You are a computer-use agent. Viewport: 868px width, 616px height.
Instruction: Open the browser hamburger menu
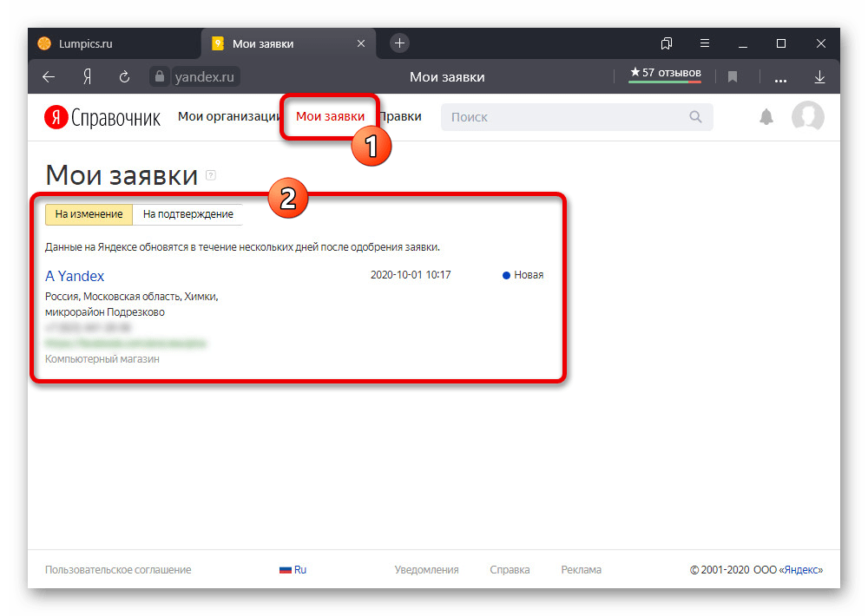(x=706, y=43)
